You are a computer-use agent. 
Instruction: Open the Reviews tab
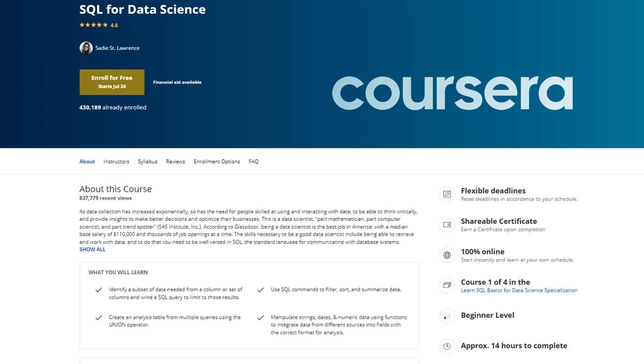175,161
